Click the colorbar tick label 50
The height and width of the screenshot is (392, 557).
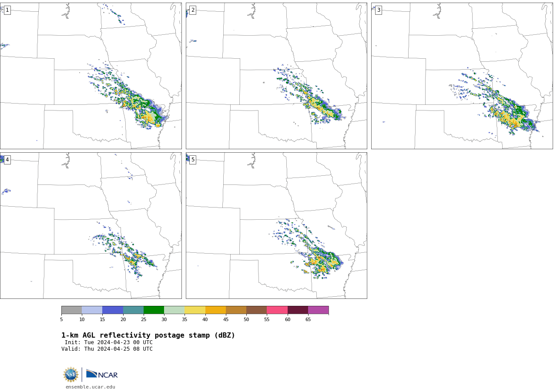[246, 320]
